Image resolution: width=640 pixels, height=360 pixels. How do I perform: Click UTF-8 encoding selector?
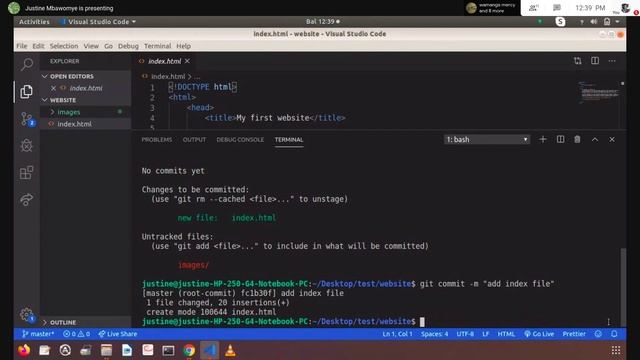click(465, 334)
